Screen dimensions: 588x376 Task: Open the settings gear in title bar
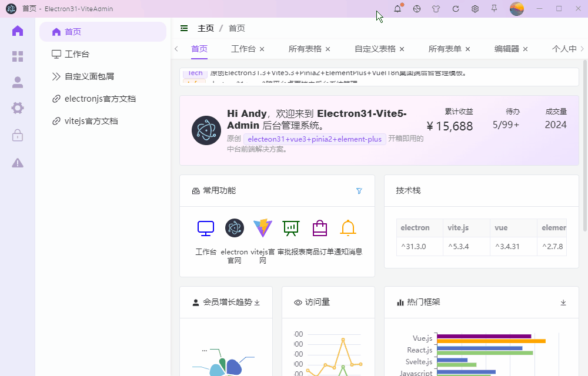pos(475,9)
